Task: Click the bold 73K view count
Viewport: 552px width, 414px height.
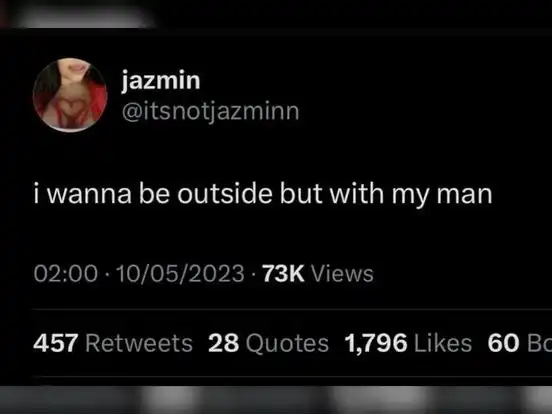Action: [283, 274]
